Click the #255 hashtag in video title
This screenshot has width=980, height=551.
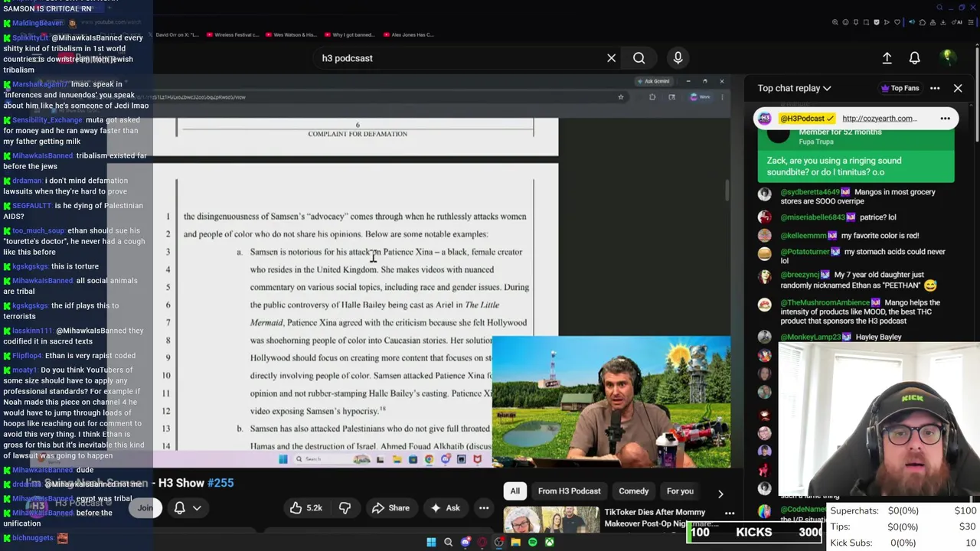(x=220, y=483)
